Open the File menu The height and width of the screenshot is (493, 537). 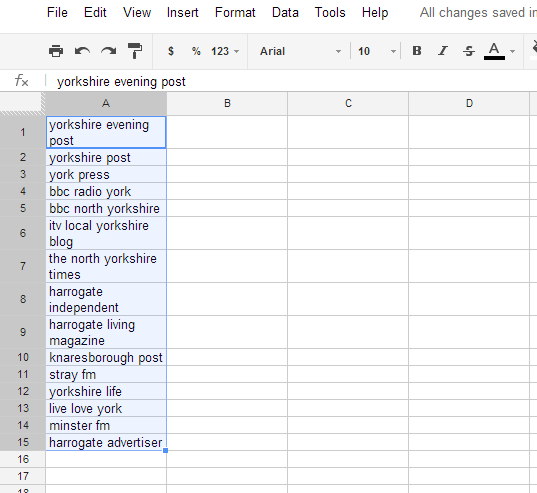click(x=57, y=13)
